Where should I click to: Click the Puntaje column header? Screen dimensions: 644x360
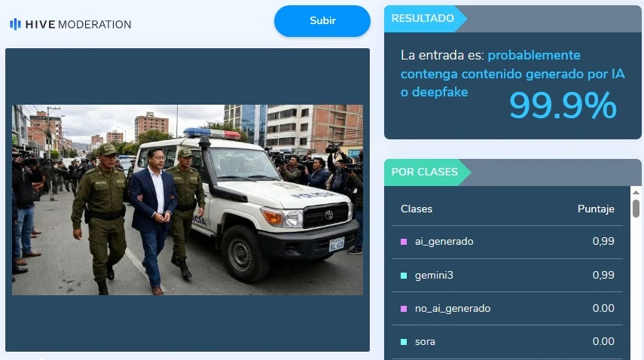point(596,209)
